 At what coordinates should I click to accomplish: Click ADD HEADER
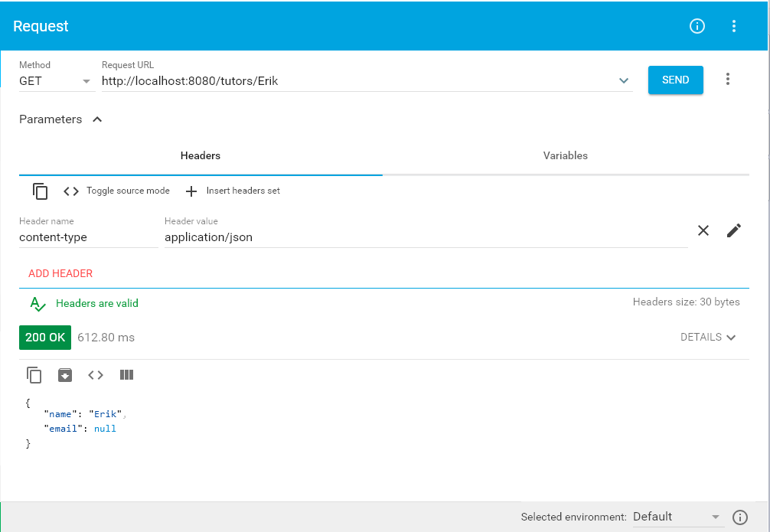click(x=60, y=273)
